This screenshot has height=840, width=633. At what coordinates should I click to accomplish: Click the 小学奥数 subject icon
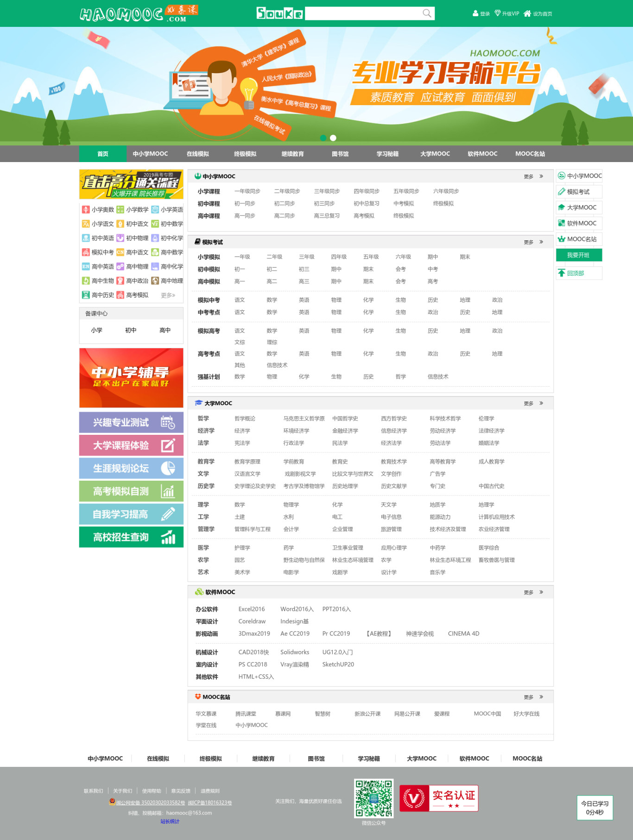[x=86, y=210]
